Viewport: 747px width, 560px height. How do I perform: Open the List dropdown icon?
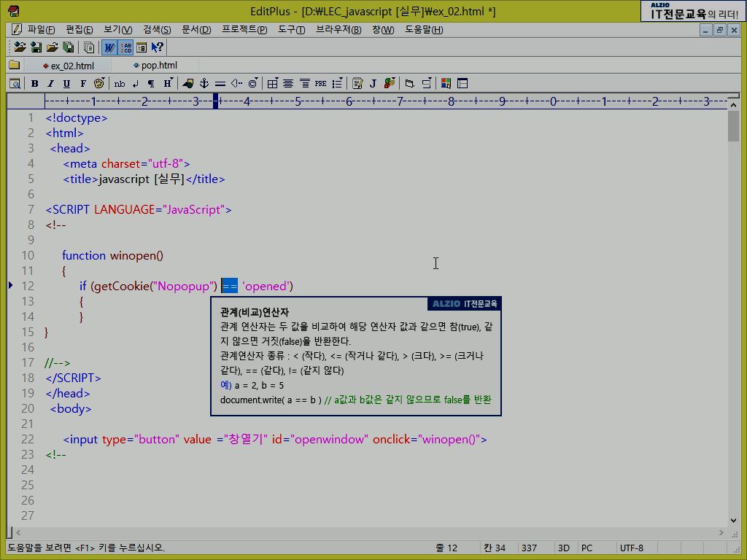(x=337, y=83)
